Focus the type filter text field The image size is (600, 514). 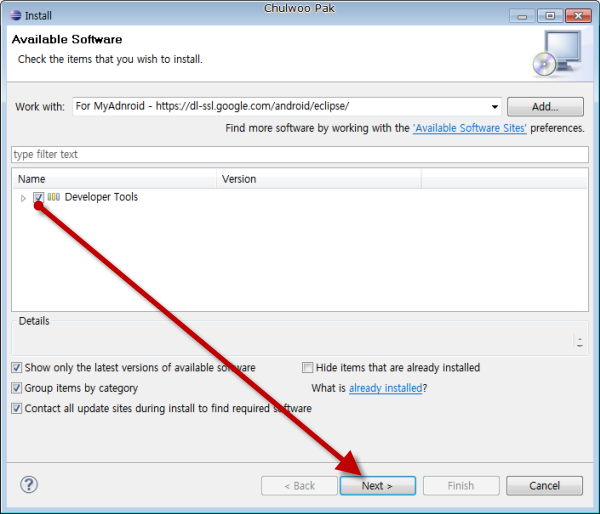[x=300, y=154]
